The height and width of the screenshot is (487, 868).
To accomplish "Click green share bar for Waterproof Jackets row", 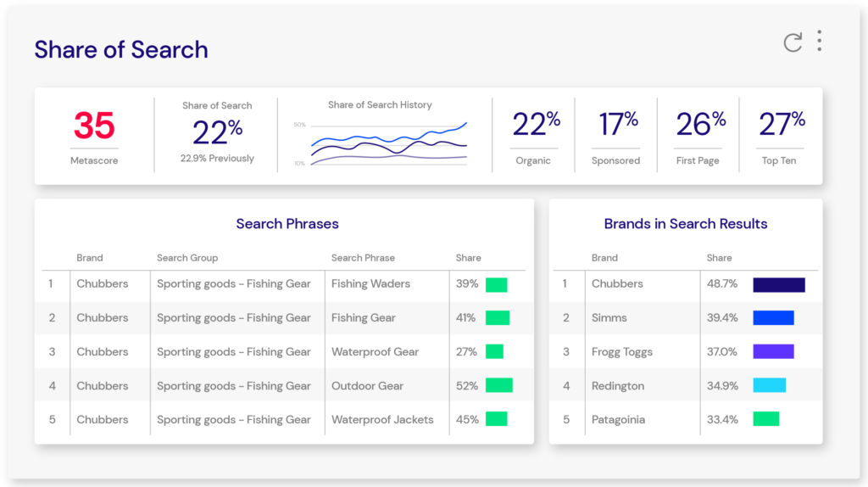I will pos(497,419).
